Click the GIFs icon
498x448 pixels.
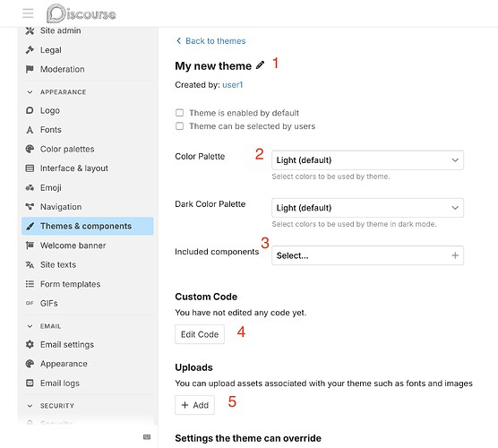pos(30,303)
